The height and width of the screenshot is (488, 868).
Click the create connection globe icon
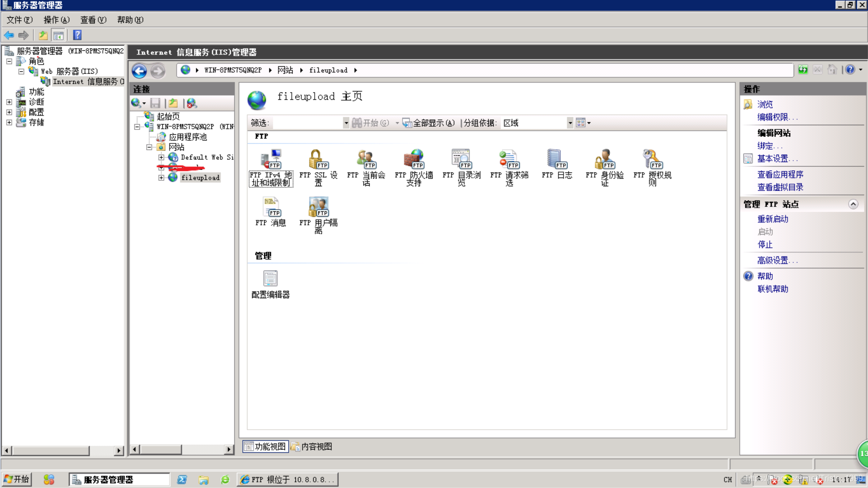click(x=136, y=103)
